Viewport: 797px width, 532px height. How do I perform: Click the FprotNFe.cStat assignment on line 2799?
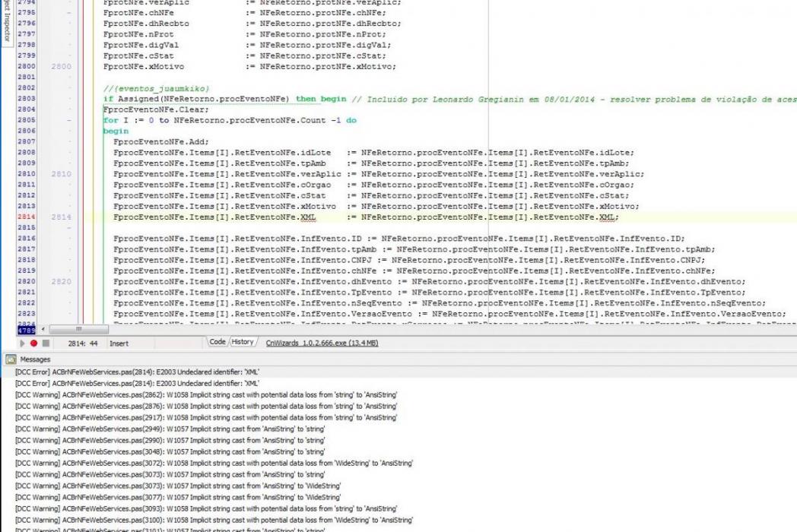click(244, 56)
